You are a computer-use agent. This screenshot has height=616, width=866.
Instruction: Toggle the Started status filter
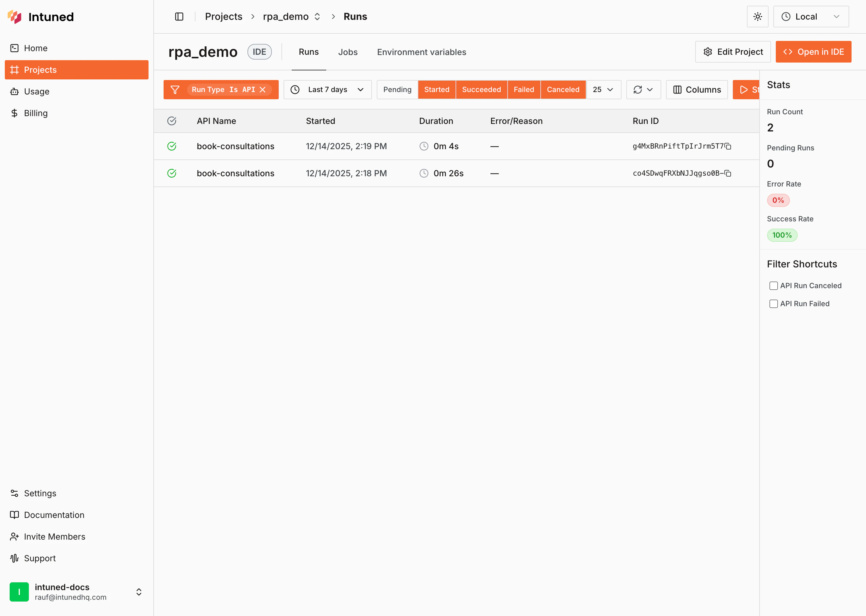436,90
